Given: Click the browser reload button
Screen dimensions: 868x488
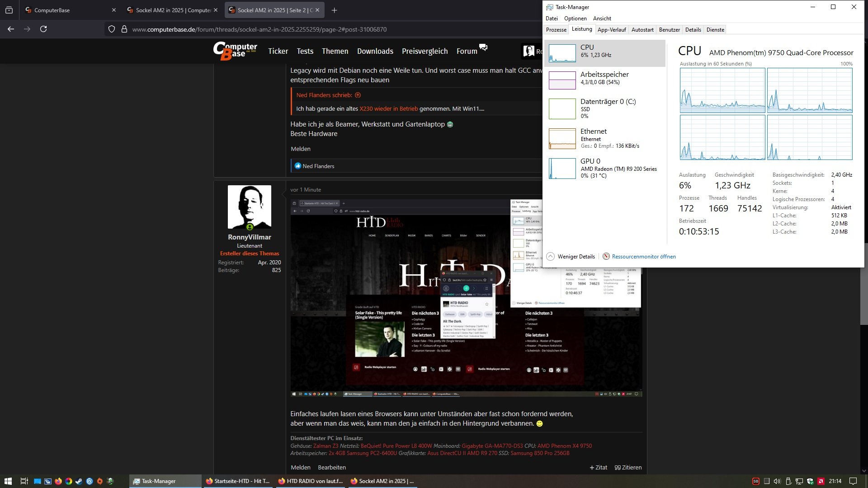Looking at the screenshot, I should (43, 29).
